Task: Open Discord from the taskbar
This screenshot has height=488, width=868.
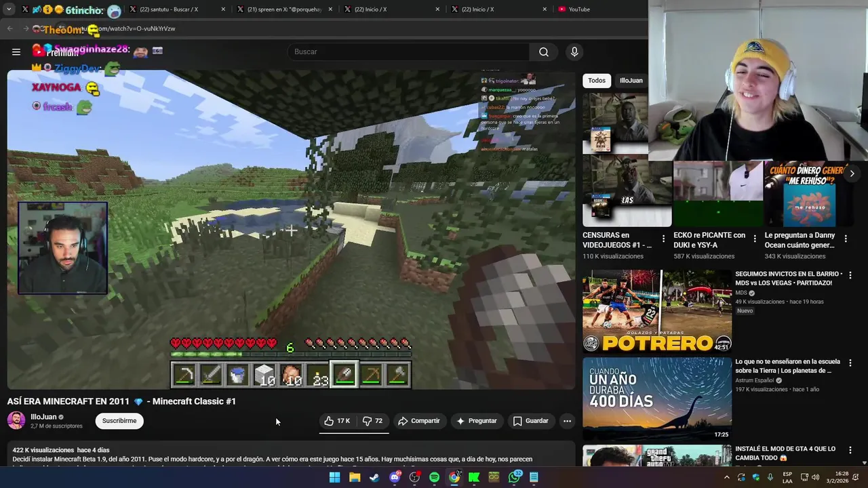Action: [x=395, y=477]
